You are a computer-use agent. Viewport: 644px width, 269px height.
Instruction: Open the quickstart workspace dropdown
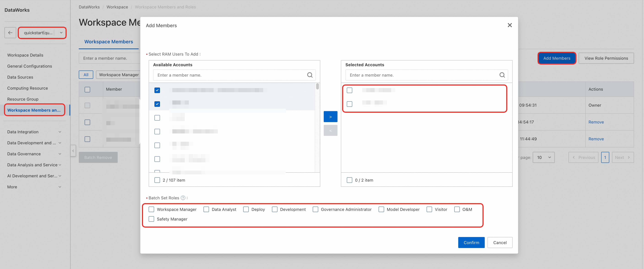pyautogui.click(x=42, y=33)
